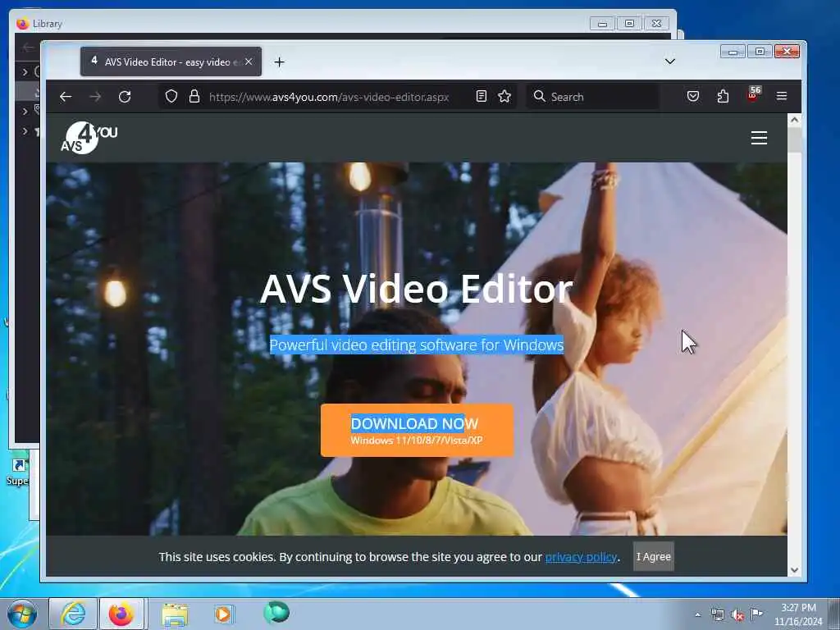Viewport: 840px width, 630px height.
Task: Toggle reader view icon in the address bar
Action: (x=481, y=97)
